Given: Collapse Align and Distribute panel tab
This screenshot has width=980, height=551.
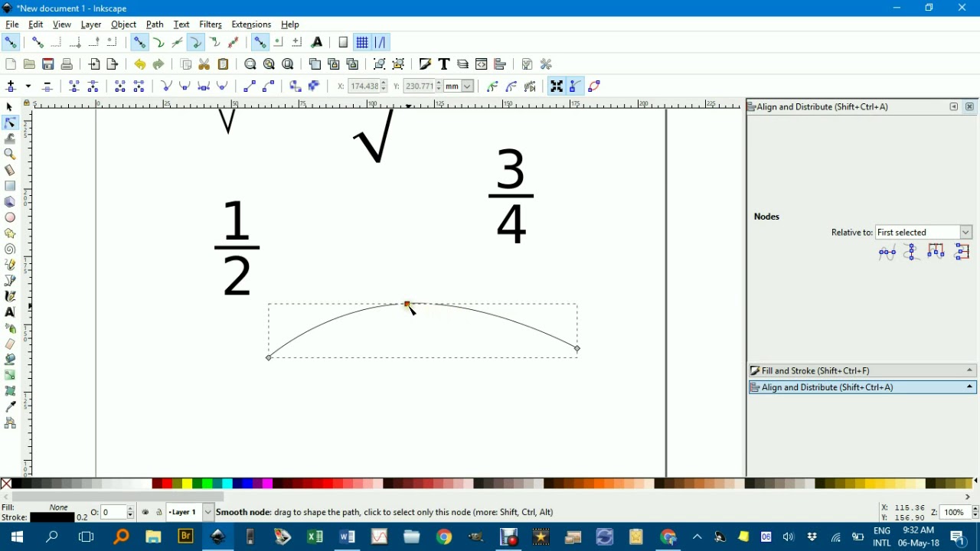Looking at the screenshot, I should [x=863, y=388].
